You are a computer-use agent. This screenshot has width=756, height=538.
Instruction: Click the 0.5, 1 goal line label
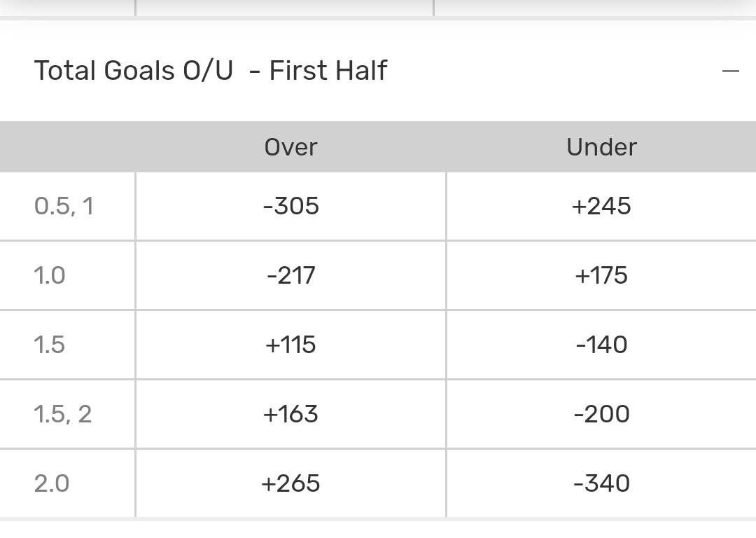pyautogui.click(x=64, y=206)
